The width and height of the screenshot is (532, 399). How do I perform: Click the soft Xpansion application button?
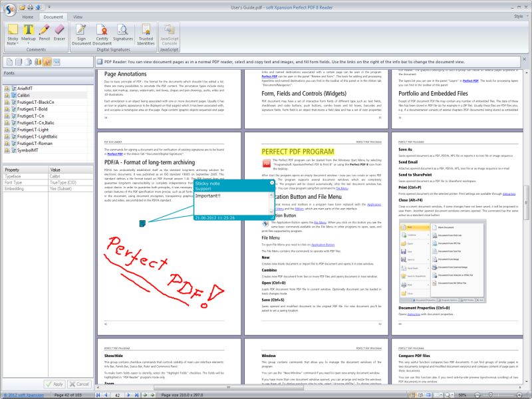(10, 9)
